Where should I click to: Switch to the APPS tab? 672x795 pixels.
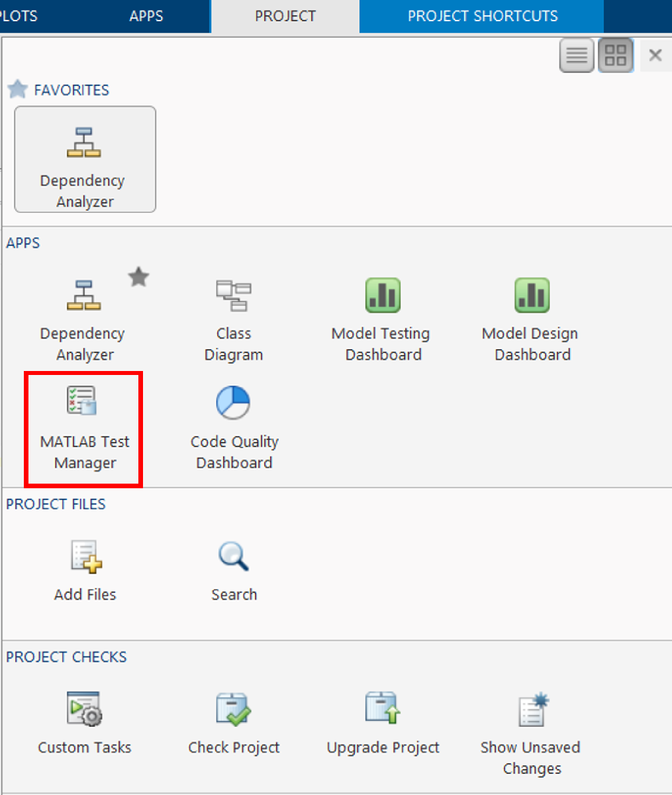point(146,16)
